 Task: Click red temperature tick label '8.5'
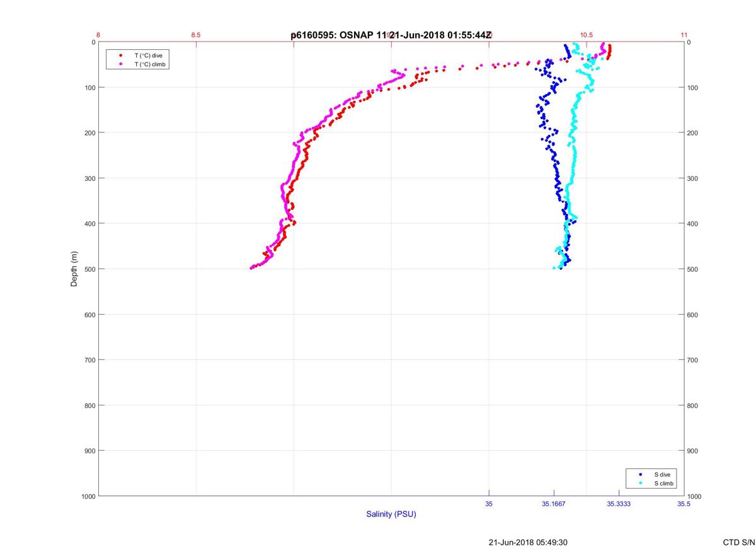pyautogui.click(x=196, y=35)
